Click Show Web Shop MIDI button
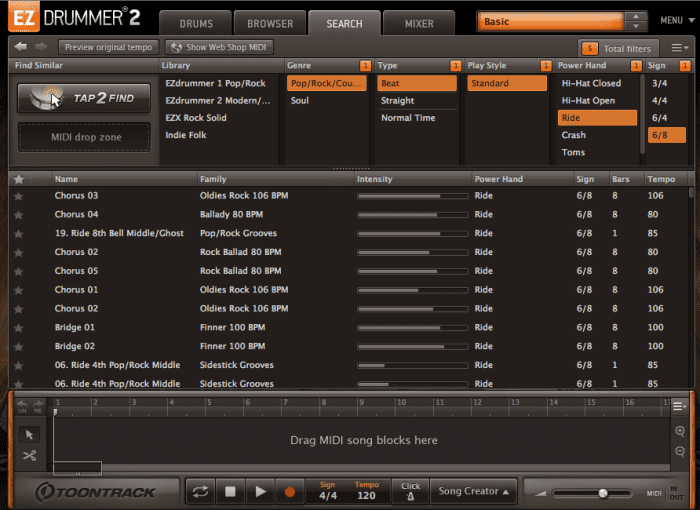This screenshot has width=700, height=510. pyautogui.click(x=220, y=47)
